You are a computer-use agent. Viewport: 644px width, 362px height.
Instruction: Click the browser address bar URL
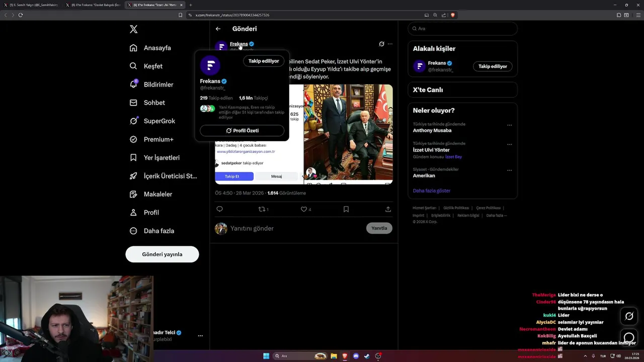coord(232,15)
